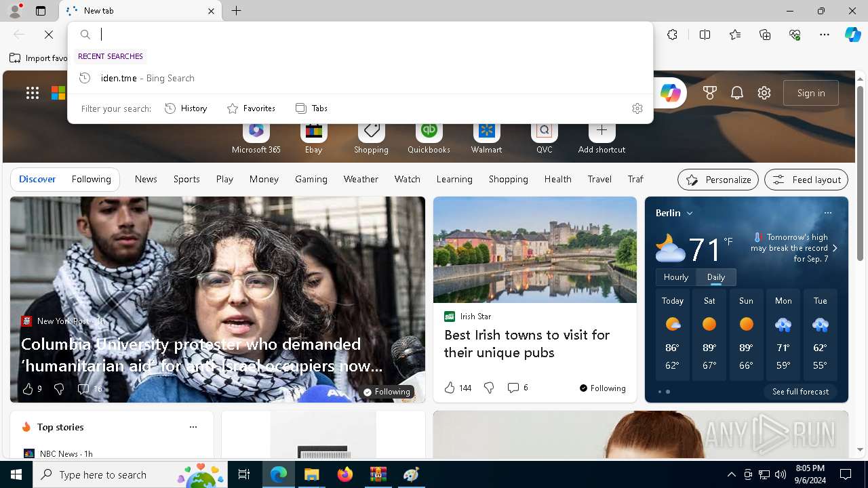Open Top stories more options menu
Screen dimensions: 868x488
(193, 427)
